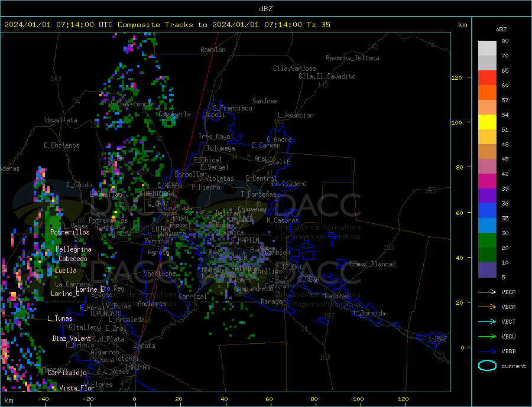Click the Cabecedo place label

coord(73,259)
